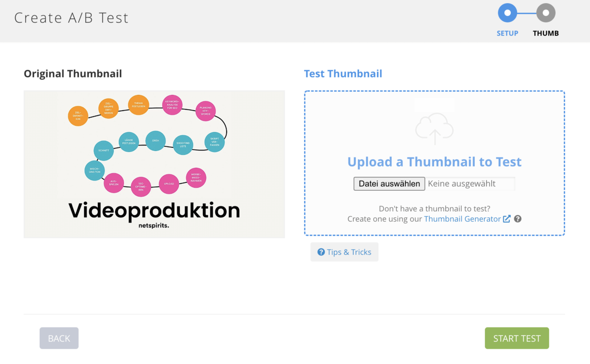The image size is (590, 364).
Task: Open the Tips & Tricks button
Action: tap(344, 252)
